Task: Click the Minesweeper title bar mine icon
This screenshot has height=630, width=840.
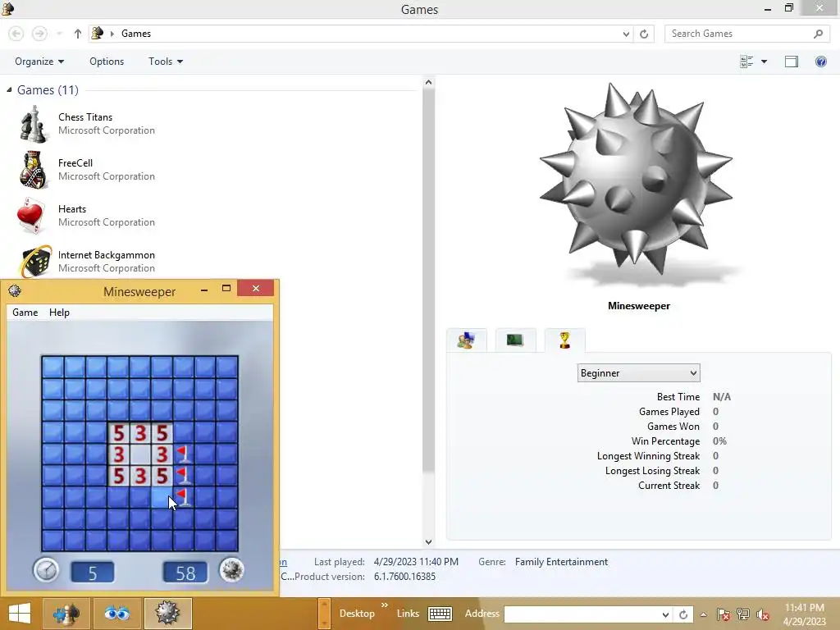Action: coord(15,291)
